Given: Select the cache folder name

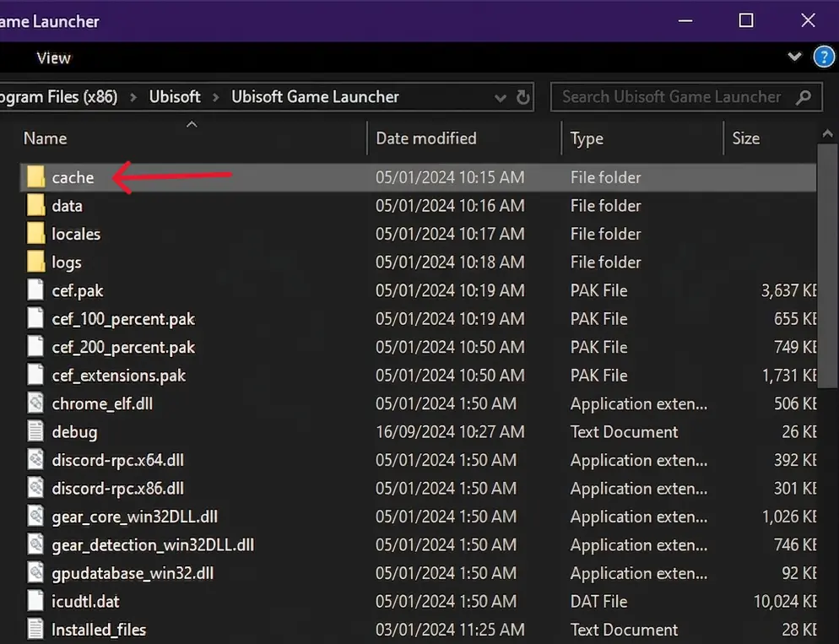Looking at the screenshot, I should pyautogui.click(x=73, y=177).
